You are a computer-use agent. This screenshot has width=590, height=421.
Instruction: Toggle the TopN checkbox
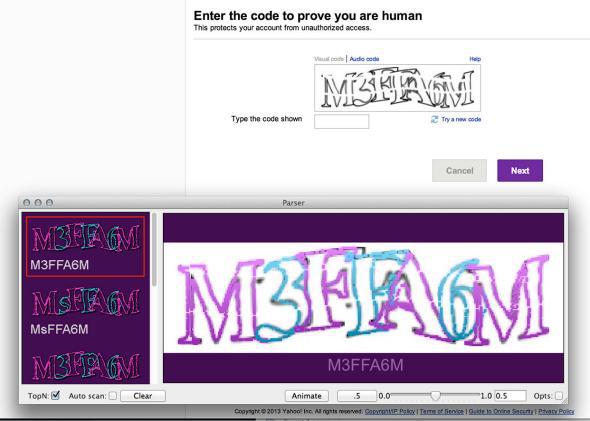pos(55,395)
